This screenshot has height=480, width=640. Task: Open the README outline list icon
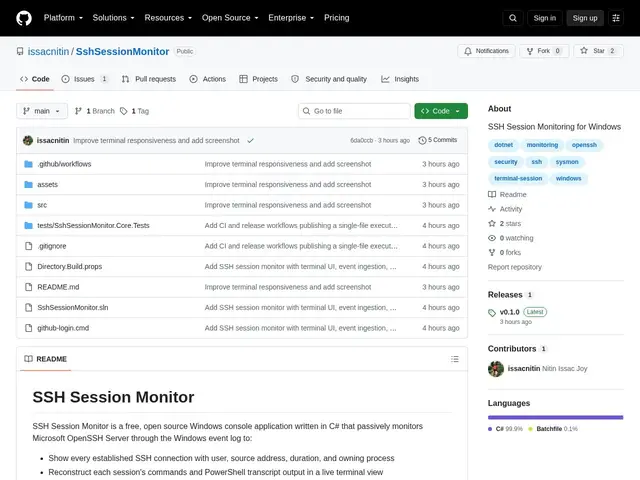455,359
